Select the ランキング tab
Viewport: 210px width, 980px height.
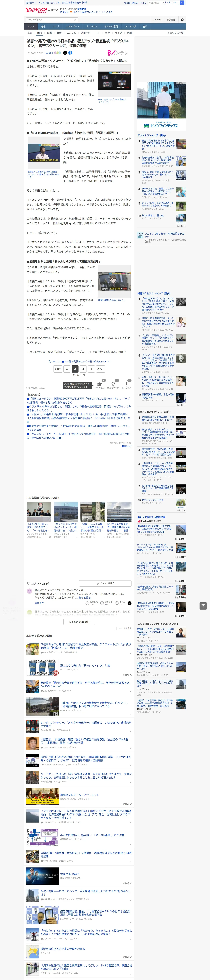[130, 27]
